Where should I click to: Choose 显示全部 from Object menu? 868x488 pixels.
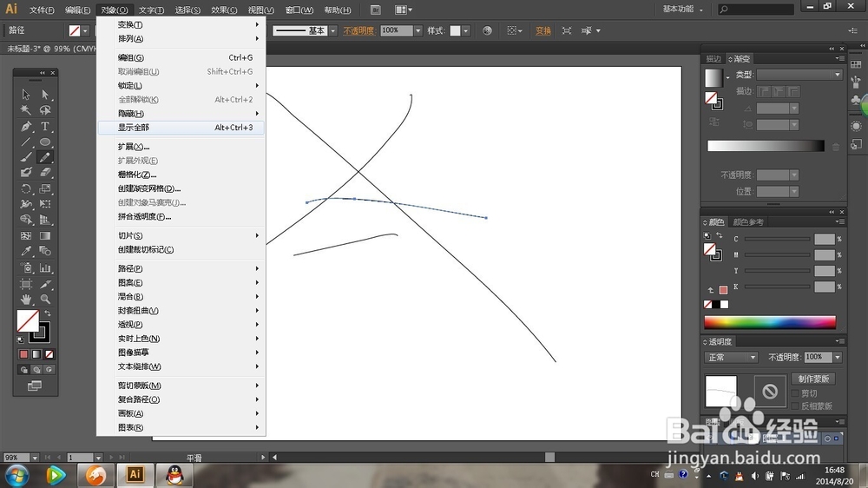point(181,128)
